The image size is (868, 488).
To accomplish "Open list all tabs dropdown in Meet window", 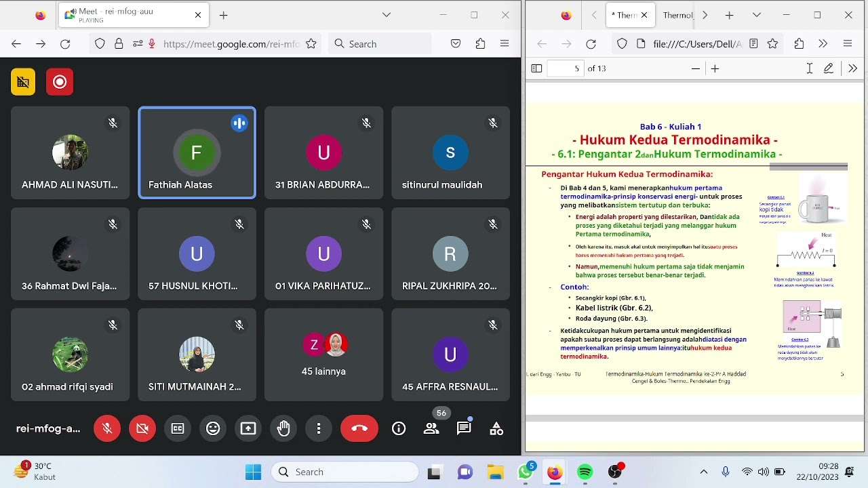I will coord(387,15).
